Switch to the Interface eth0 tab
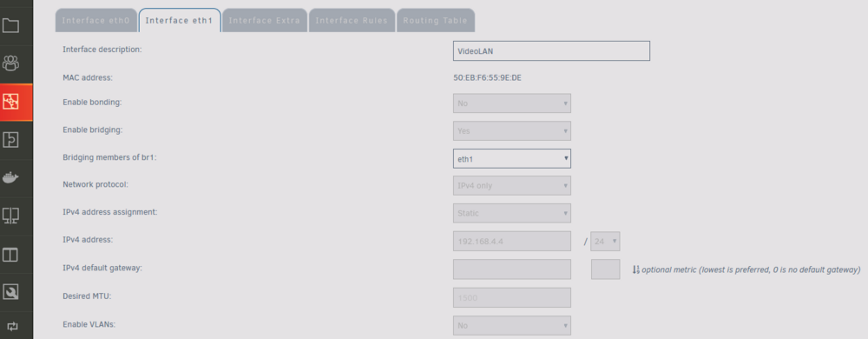 tap(95, 21)
